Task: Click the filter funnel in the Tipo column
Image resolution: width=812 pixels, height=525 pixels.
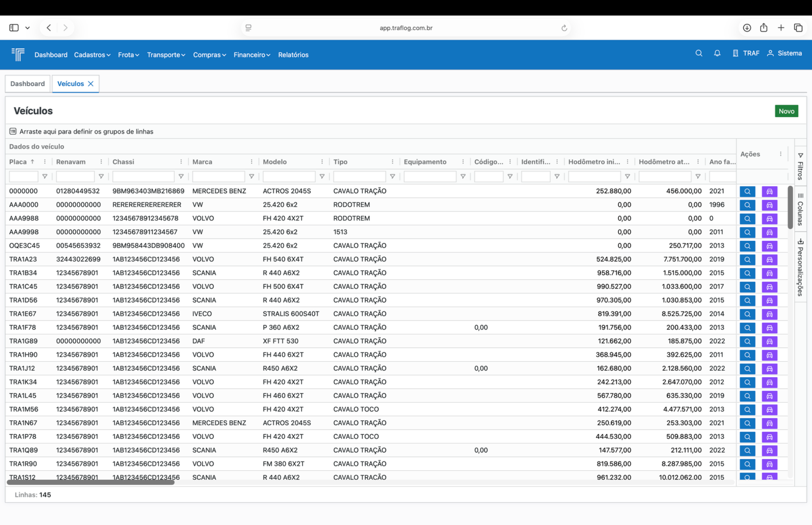Action: pos(392,177)
